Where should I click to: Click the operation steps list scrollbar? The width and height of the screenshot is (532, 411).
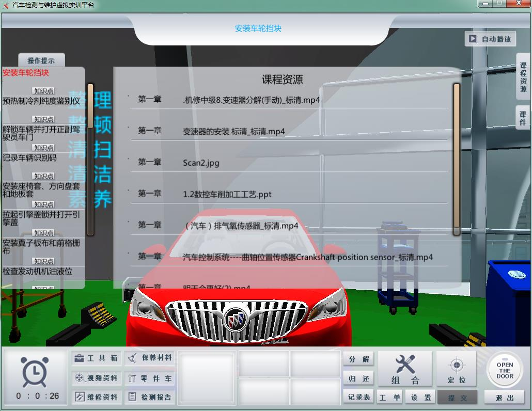point(90,159)
